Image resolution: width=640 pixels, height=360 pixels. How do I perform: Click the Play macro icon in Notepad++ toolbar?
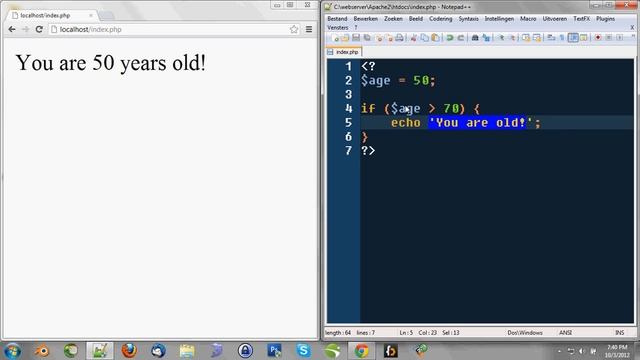(x=620, y=38)
